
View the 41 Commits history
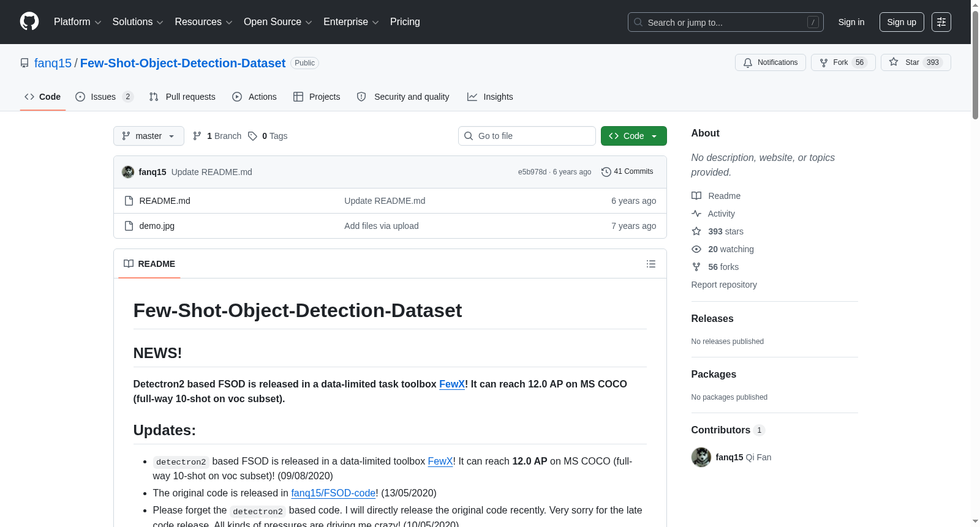click(x=627, y=172)
